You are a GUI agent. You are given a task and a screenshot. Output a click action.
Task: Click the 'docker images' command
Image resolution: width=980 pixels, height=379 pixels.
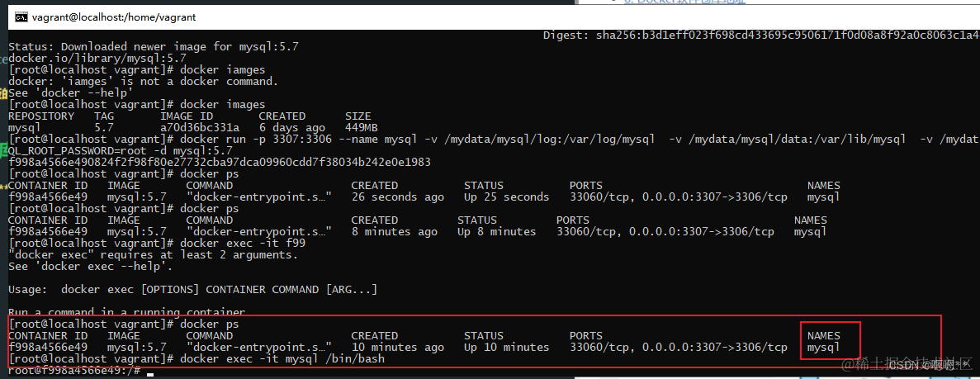[222, 104]
